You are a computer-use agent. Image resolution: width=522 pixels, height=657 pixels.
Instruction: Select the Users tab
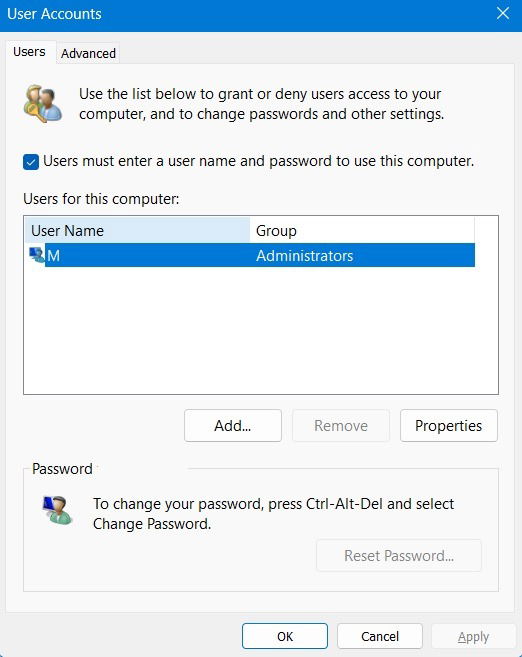(29, 52)
